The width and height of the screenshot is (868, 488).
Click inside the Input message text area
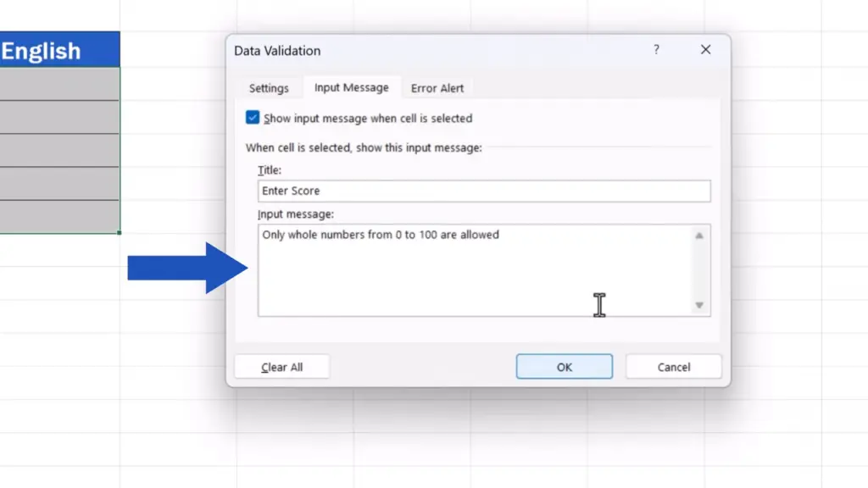pos(475,269)
